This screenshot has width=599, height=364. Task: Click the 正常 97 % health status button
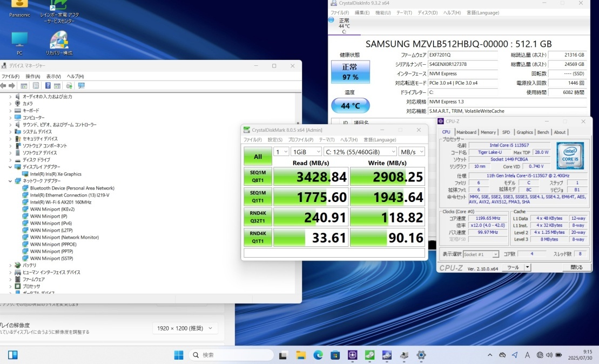click(x=351, y=72)
